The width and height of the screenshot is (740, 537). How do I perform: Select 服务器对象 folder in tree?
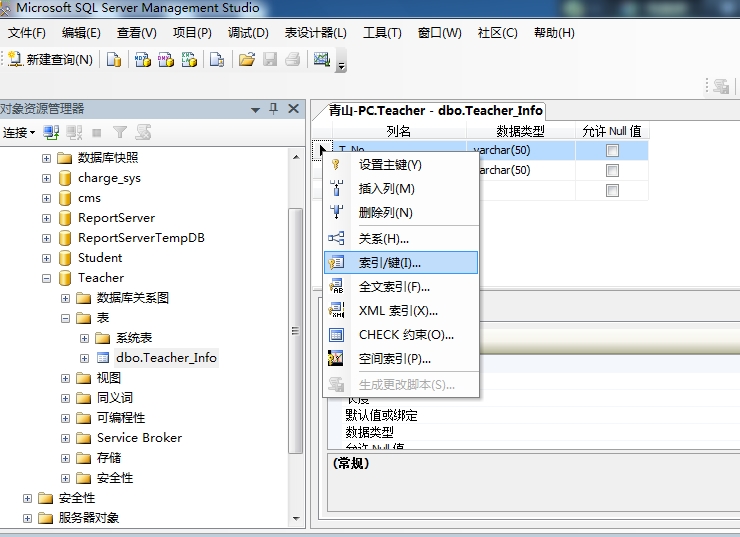tap(88, 518)
